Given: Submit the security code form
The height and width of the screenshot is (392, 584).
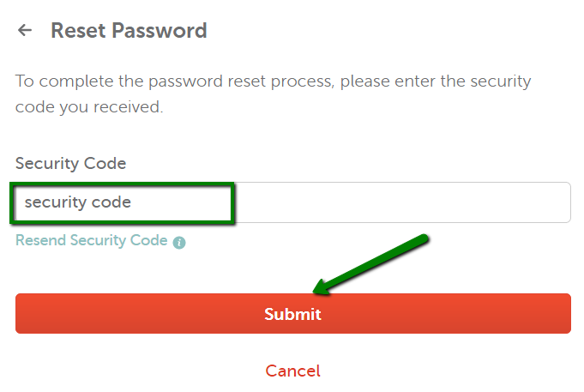Looking at the screenshot, I should point(292,314).
